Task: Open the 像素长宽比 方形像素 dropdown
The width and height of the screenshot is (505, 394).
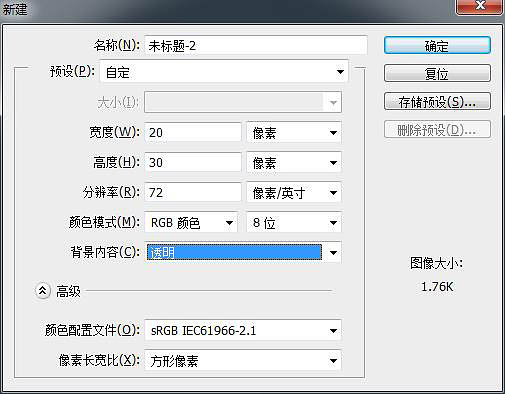Action: (x=243, y=360)
